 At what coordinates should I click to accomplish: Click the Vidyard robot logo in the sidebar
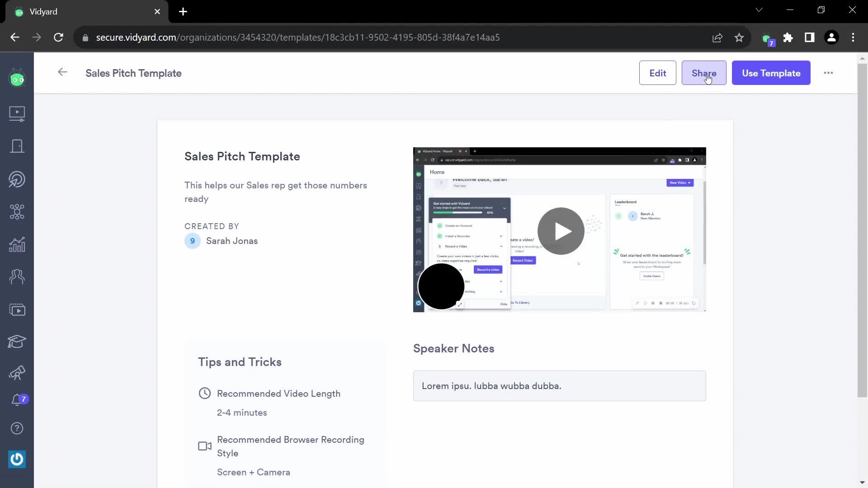tap(17, 79)
